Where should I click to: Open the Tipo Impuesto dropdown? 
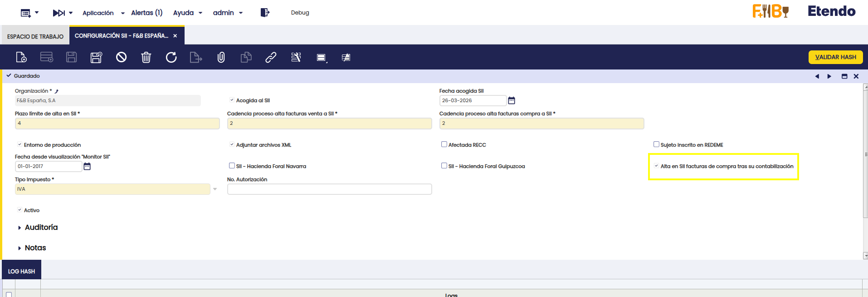point(215,189)
